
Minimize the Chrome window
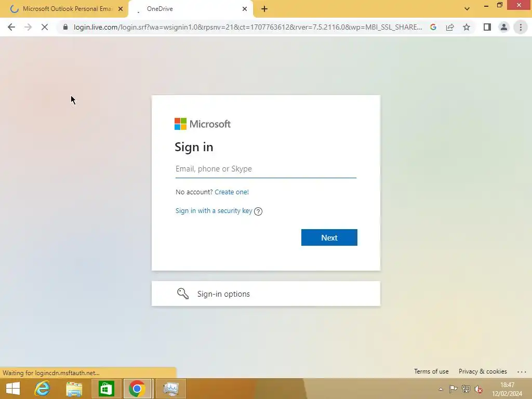coord(486,5)
